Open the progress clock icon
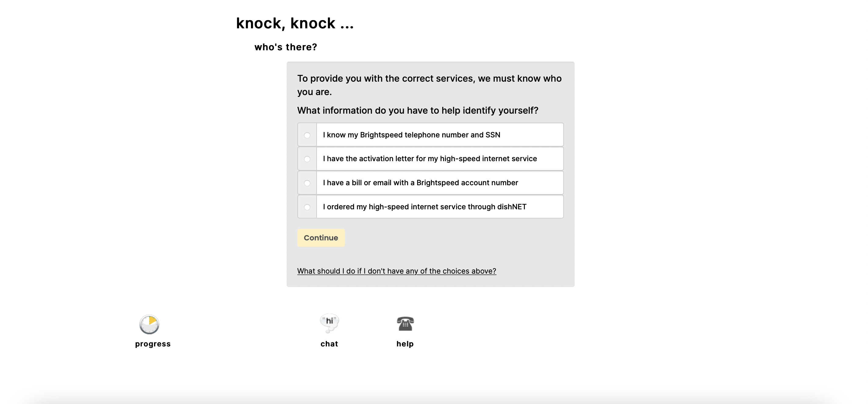868x404 pixels. pos(149,324)
